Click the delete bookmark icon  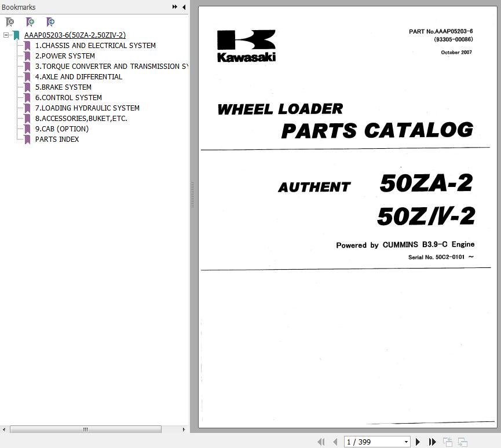click(10, 22)
